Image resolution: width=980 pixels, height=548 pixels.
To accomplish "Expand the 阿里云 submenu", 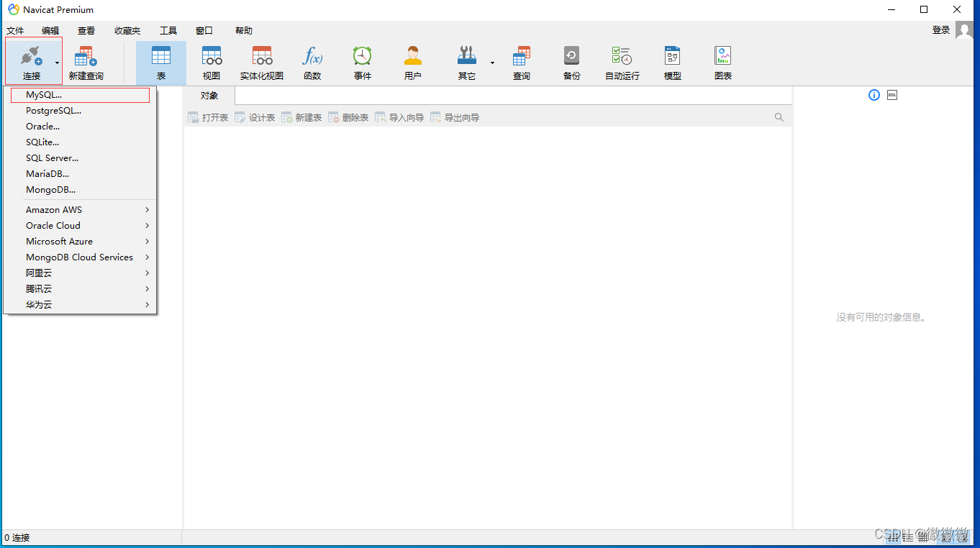I will tap(80, 273).
